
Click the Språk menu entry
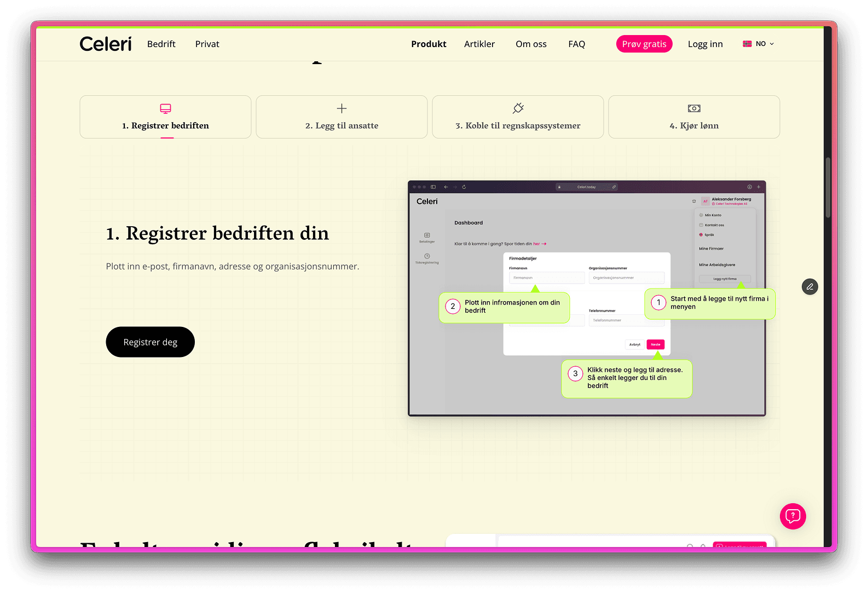coord(707,235)
